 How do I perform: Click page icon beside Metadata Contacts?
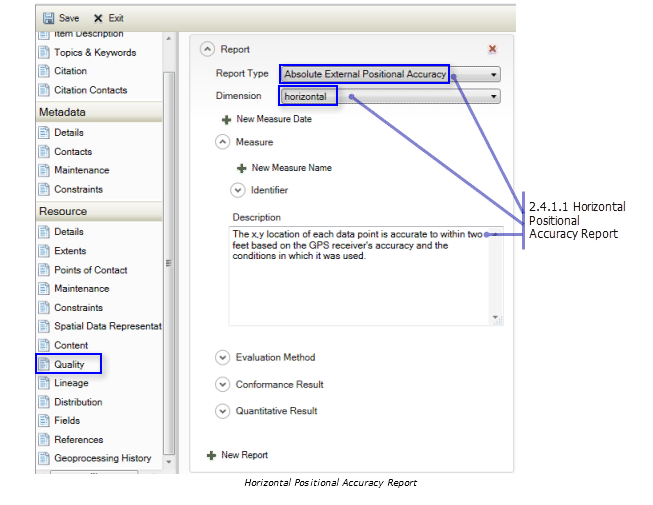coord(44,152)
